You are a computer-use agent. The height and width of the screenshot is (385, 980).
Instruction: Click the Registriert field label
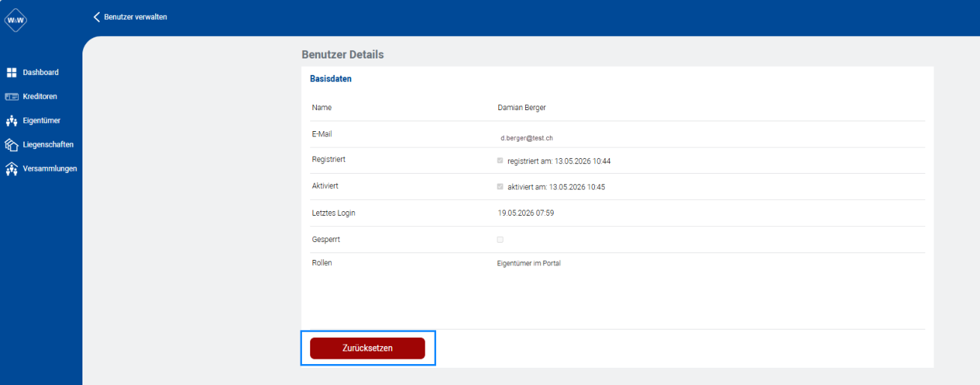pyautogui.click(x=328, y=160)
